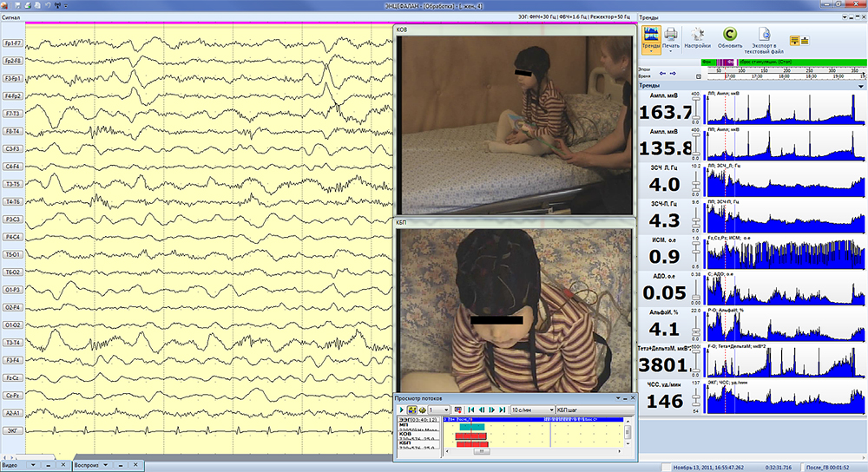Select the ЭЭГ(03:40:12) stream row
Viewport: 868px width, 472px height.
point(418,420)
